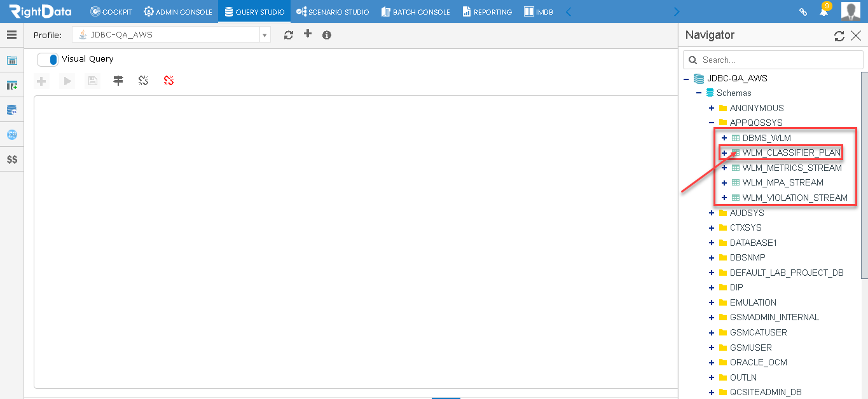Refresh the Navigator panel
This screenshot has height=399, width=868.
[x=839, y=36]
